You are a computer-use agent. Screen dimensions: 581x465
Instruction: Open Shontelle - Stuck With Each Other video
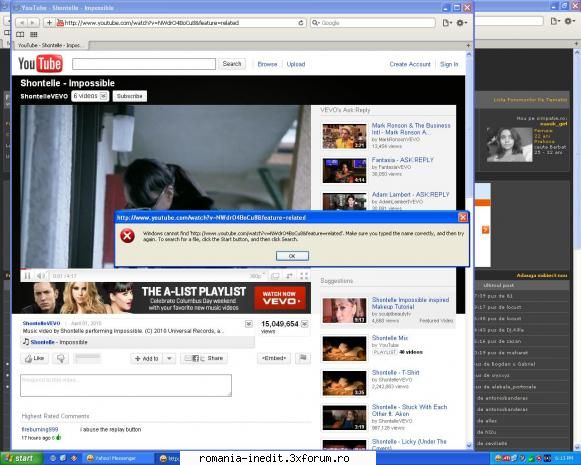point(409,410)
